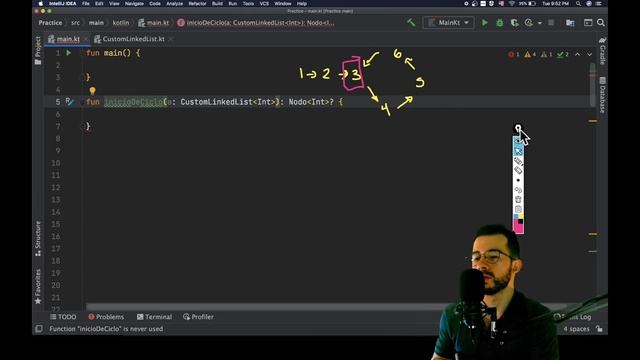
Task: Open the IntelliJ IDEA application menu
Action: point(62,4)
